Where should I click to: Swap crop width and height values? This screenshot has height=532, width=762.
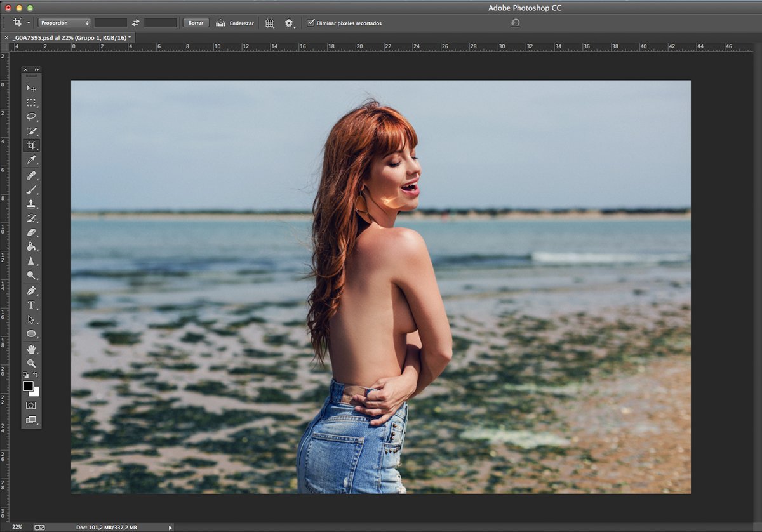135,23
